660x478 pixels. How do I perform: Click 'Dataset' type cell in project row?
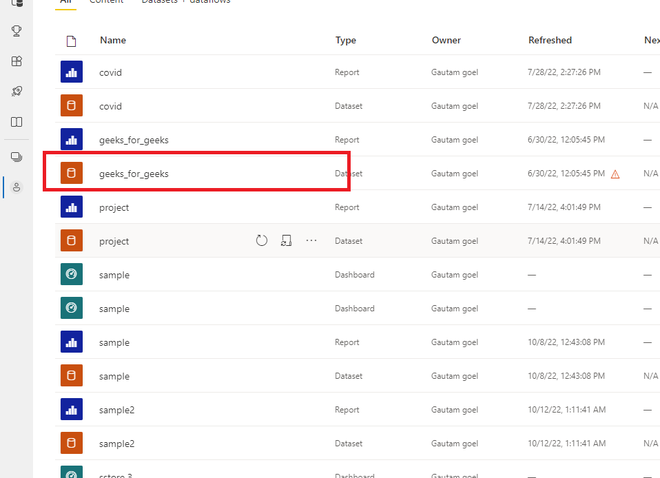349,241
